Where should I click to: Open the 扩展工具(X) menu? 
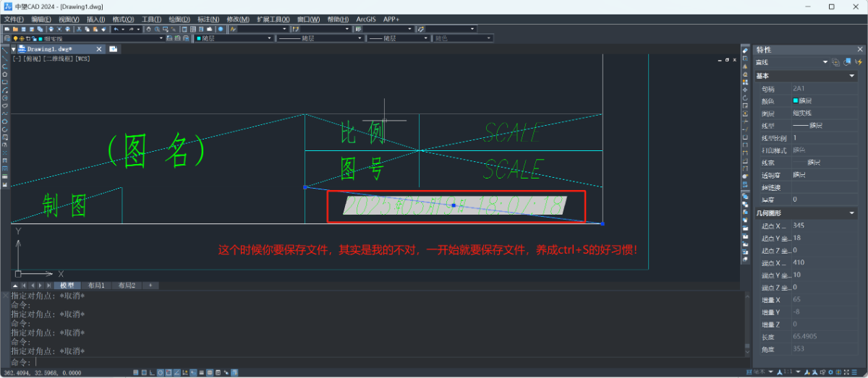pyautogui.click(x=273, y=19)
